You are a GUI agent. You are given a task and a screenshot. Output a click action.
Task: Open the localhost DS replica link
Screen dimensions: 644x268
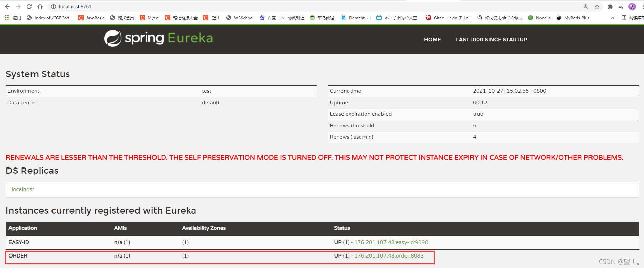(x=23, y=189)
